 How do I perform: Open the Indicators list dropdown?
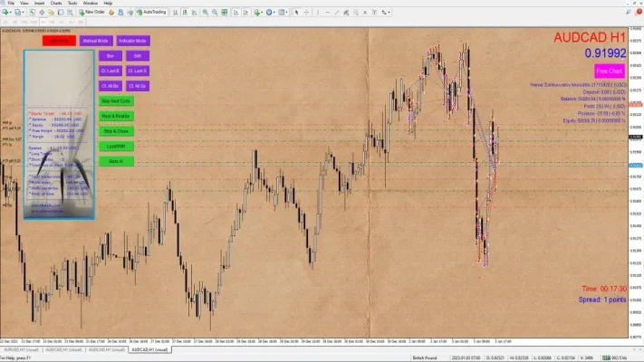259,13
